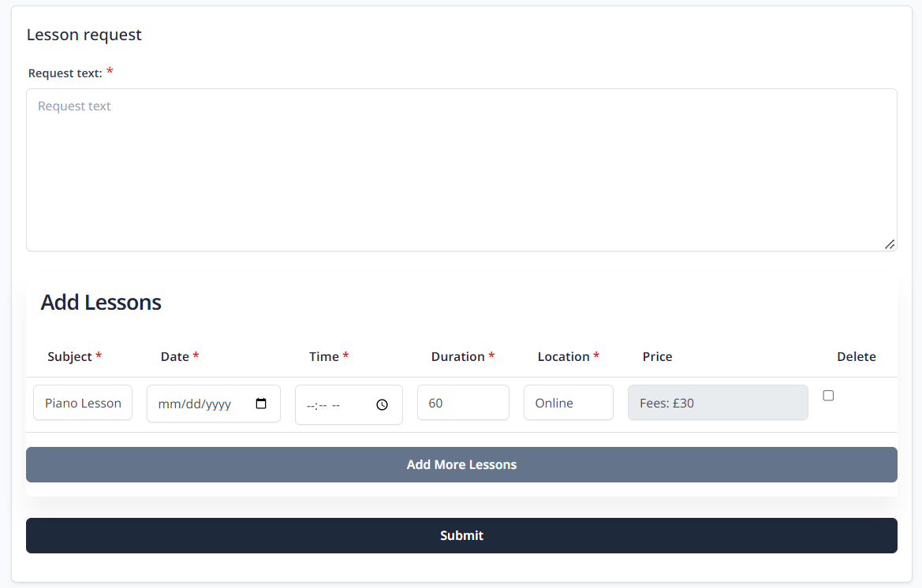
Task: Click the red asterisk next to Request text
Action: [110, 70]
